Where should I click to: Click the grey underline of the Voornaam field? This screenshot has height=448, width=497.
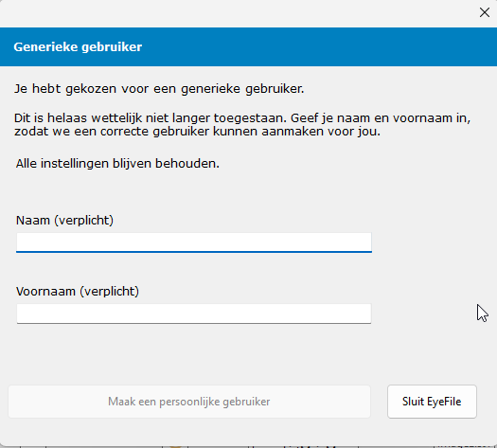194,323
